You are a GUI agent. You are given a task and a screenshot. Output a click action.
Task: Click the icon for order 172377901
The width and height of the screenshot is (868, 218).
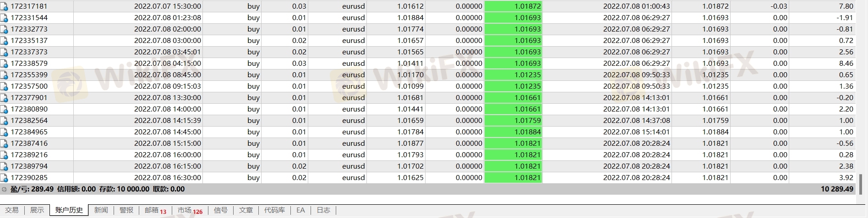[4, 98]
